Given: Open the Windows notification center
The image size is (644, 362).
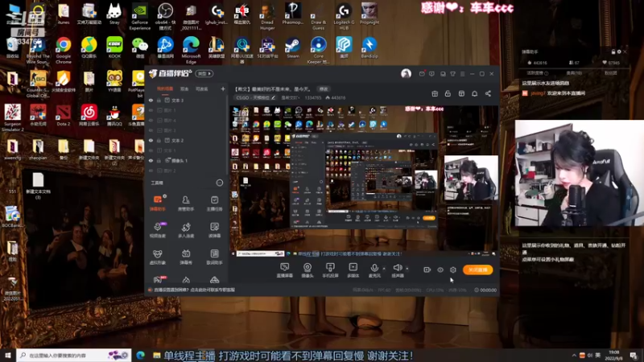Looking at the screenshot, I should (634, 355).
